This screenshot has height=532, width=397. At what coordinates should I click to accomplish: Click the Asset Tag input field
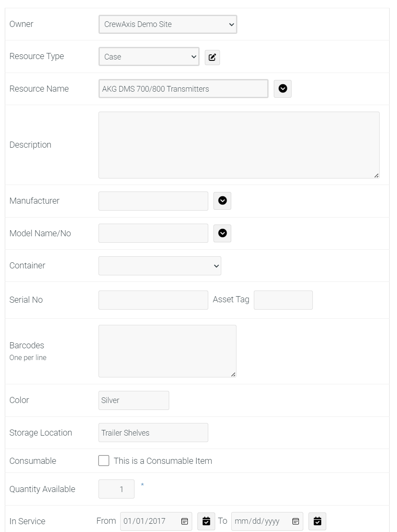(283, 300)
